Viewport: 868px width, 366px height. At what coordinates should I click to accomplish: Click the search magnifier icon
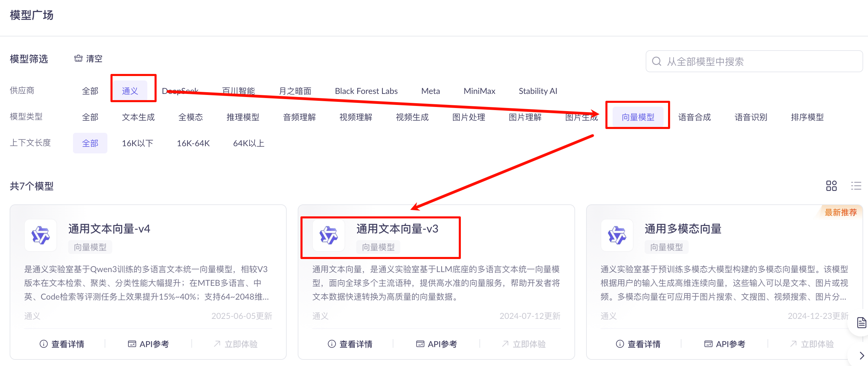pos(657,61)
